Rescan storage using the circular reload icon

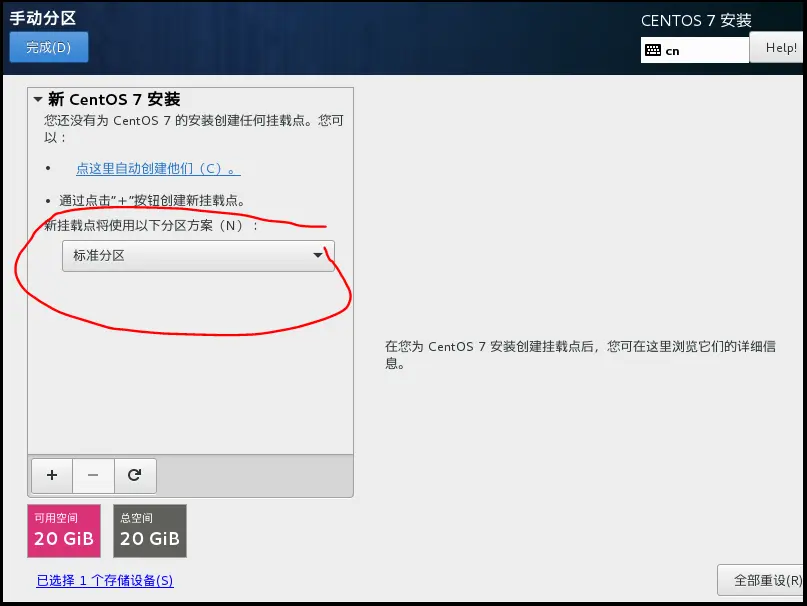click(x=135, y=476)
